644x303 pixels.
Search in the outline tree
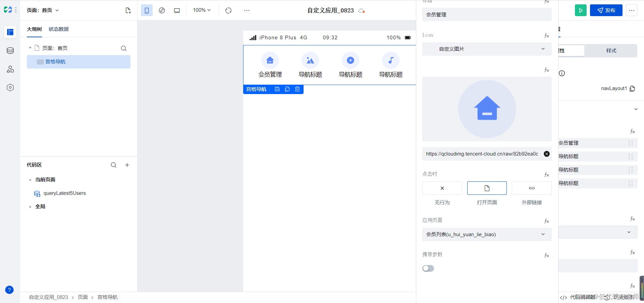pyautogui.click(x=124, y=48)
